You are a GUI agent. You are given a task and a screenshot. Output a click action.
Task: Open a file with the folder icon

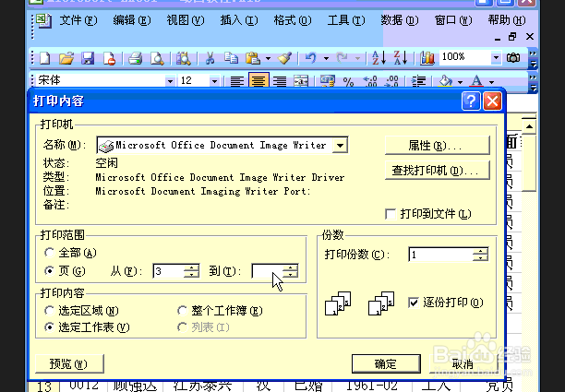66,58
